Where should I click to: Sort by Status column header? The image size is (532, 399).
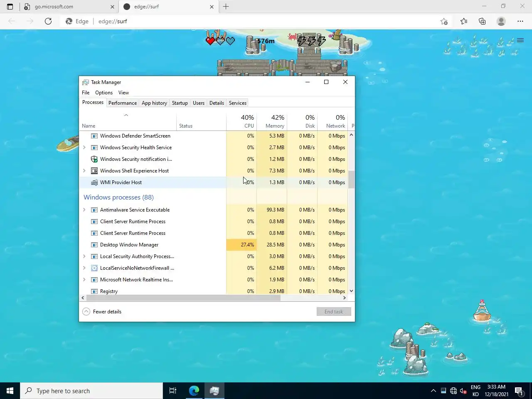click(201, 121)
